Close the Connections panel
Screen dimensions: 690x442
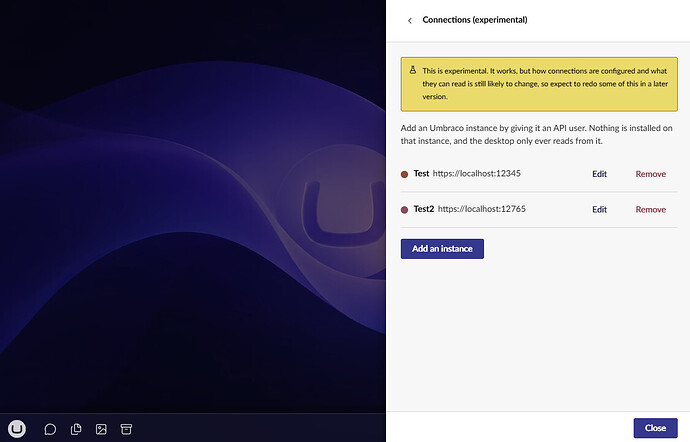coord(655,428)
